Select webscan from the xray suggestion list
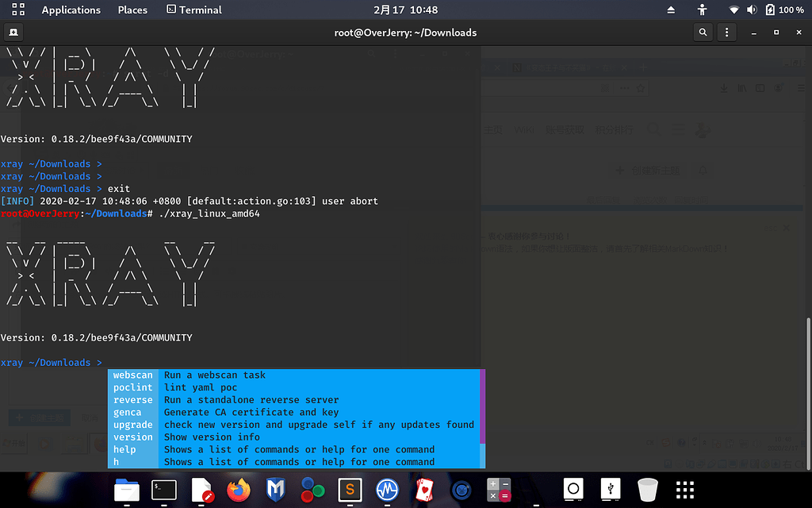The height and width of the screenshot is (508, 812). tap(132, 375)
